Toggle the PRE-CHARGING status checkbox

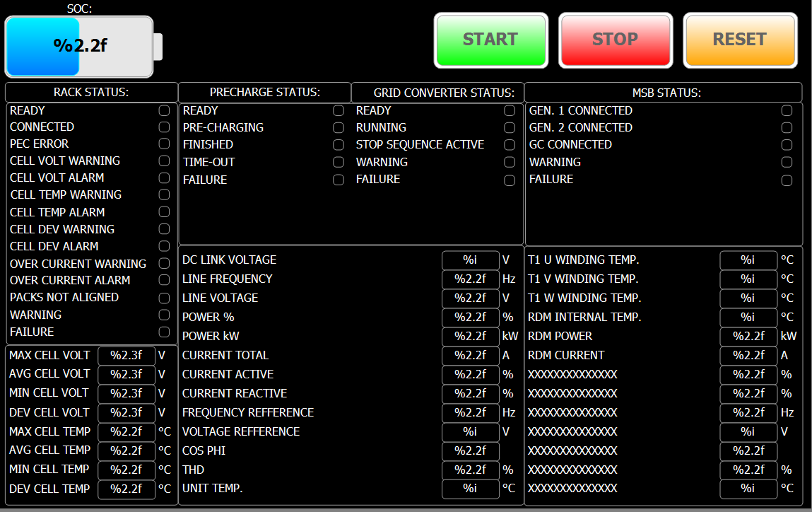(339, 128)
